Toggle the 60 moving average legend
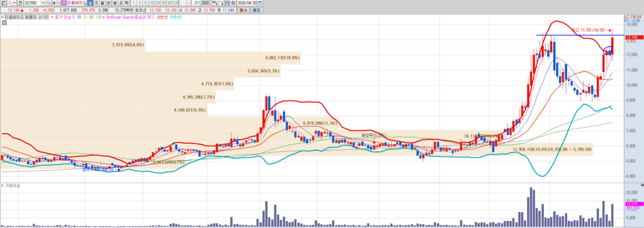This screenshot has width=644, height=228. [92, 17]
